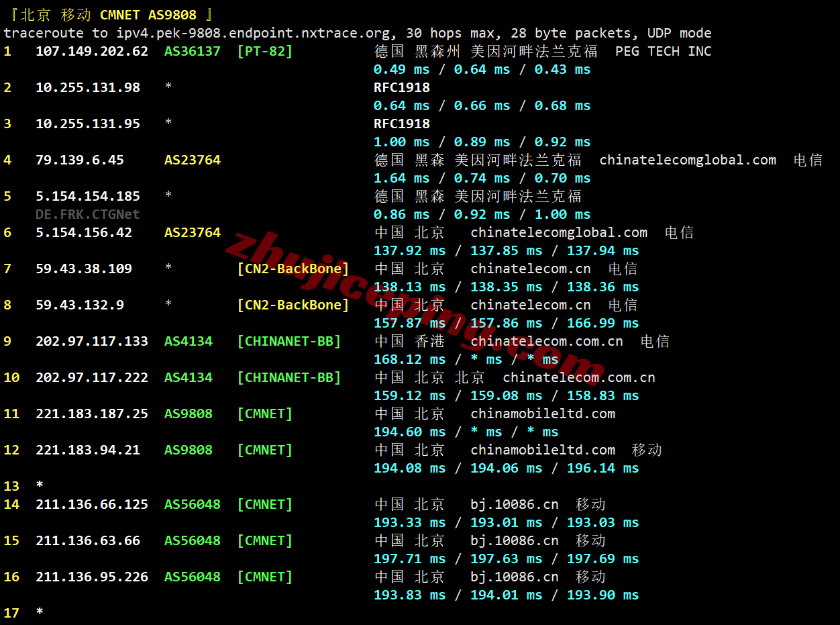Click the IP 10.255.131.95

pyautogui.click(x=88, y=124)
